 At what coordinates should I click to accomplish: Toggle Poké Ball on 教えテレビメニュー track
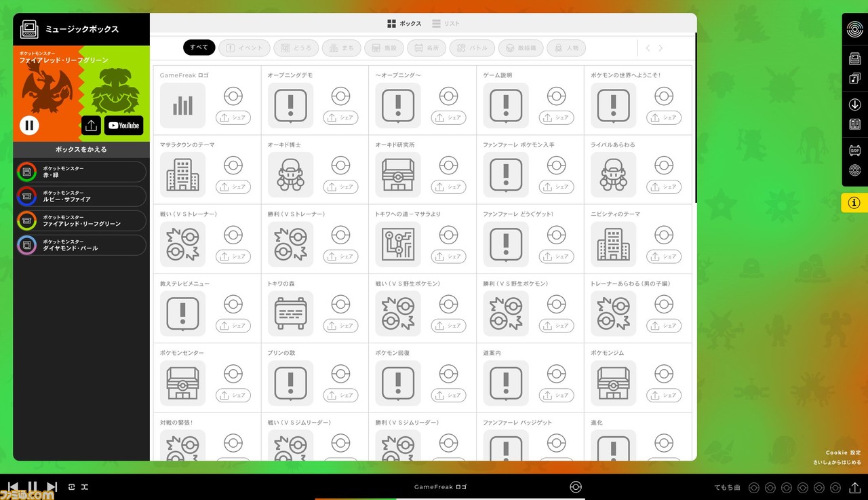[x=233, y=304]
